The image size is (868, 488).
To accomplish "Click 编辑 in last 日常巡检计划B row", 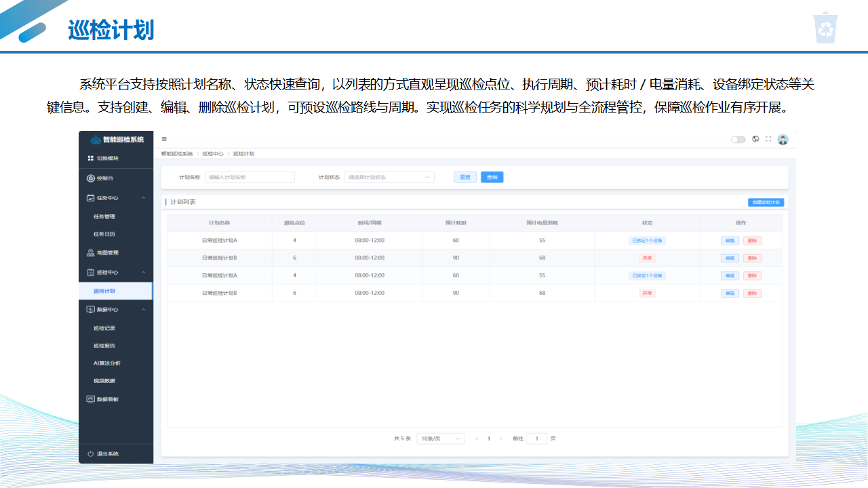I will click(x=730, y=293).
